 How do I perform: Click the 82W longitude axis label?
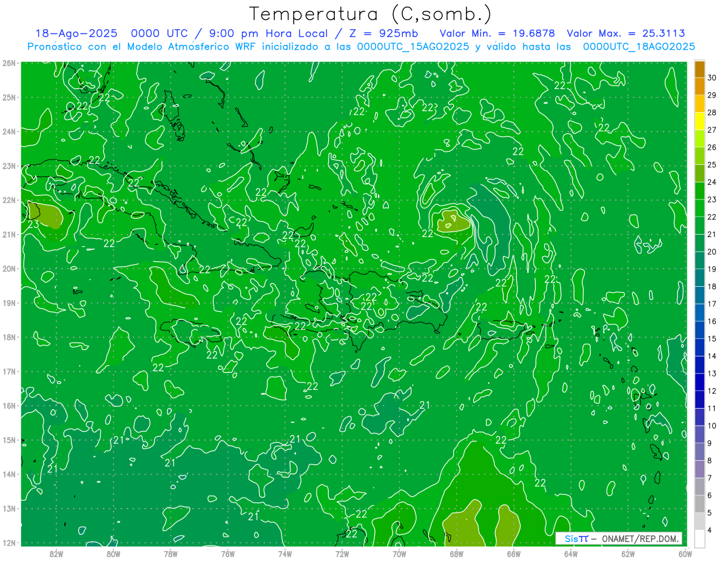click(x=56, y=553)
